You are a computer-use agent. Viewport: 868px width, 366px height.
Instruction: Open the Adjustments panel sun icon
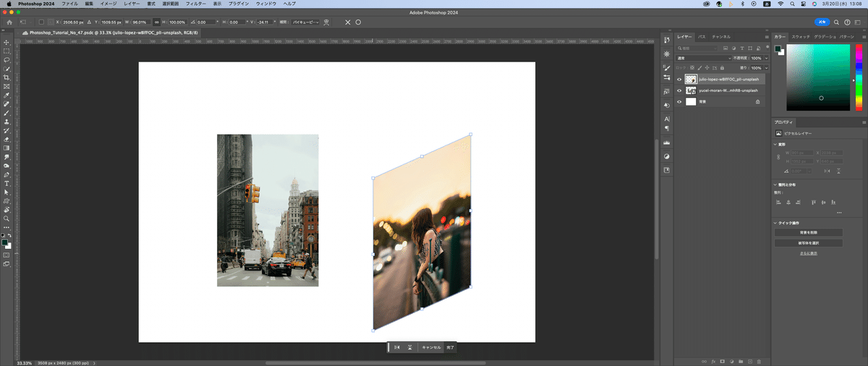(666, 54)
